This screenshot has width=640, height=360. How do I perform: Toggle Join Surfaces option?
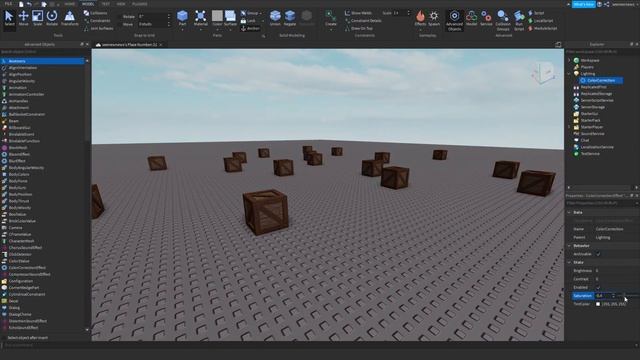99,29
